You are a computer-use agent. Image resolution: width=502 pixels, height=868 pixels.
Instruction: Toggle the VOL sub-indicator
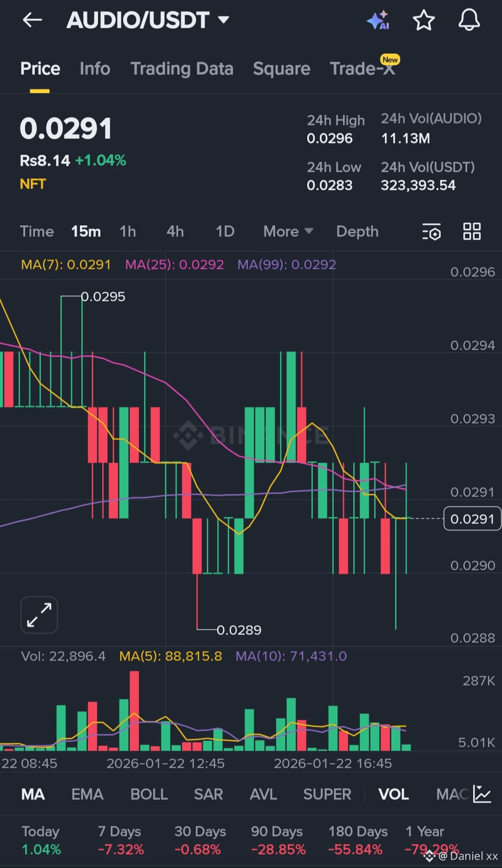coord(394,794)
